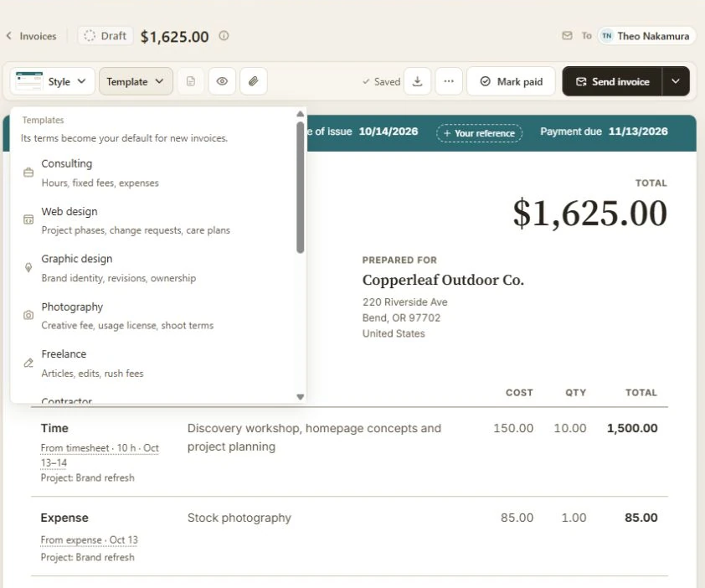Click the Time line item label
This screenshot has height=588, width=705.
tap(54, 428)
